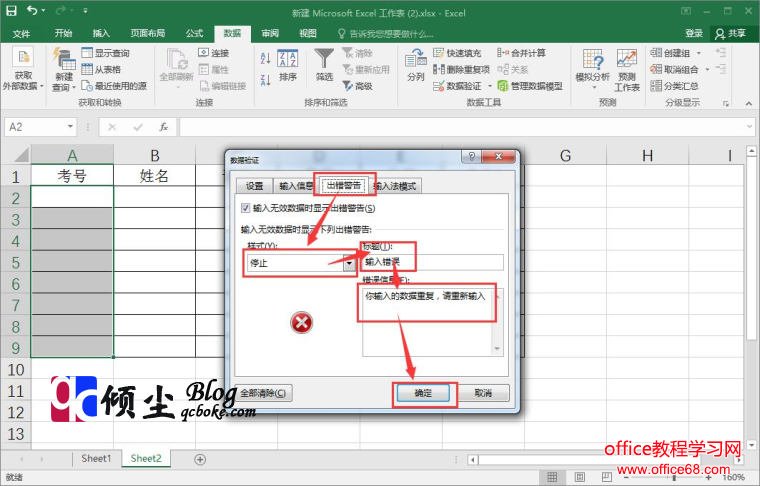Expand the Data Validation dropdown arrow in ribbon

490,86
